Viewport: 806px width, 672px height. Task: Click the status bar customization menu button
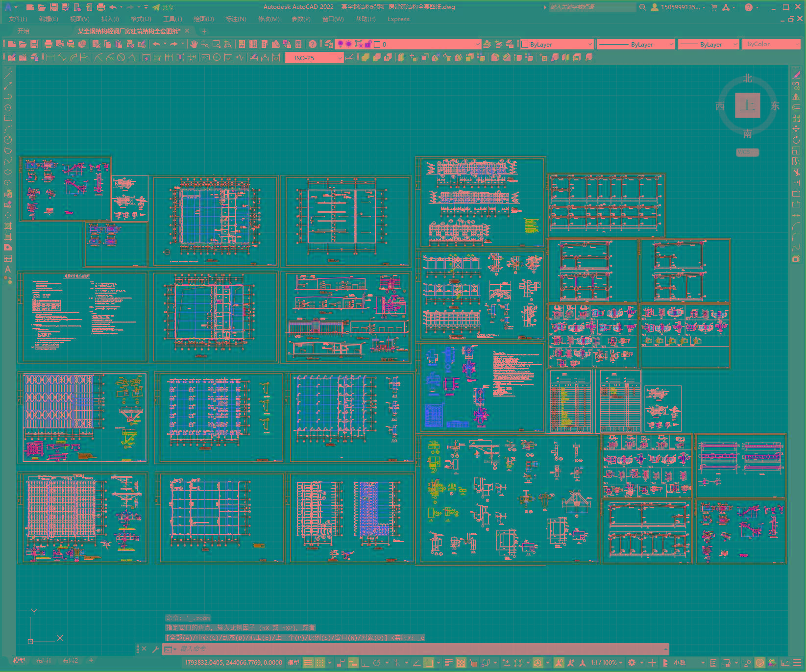[x=797, y=663]
